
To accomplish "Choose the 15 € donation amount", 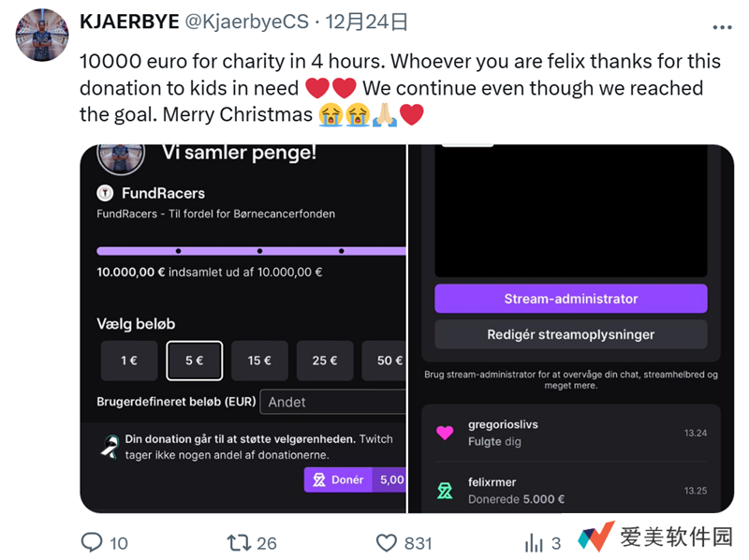I will (259, 361).
